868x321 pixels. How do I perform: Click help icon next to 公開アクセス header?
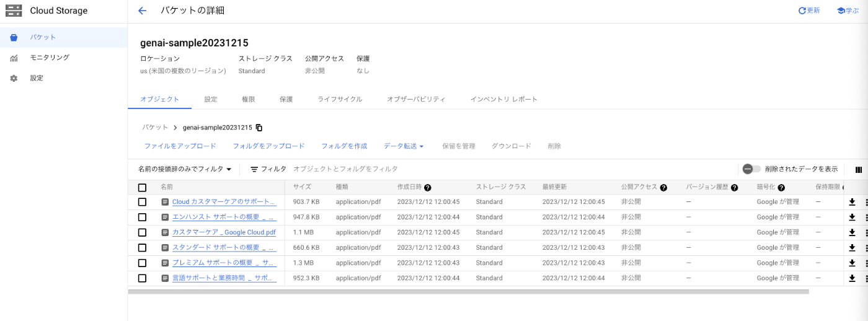[663, 187]
